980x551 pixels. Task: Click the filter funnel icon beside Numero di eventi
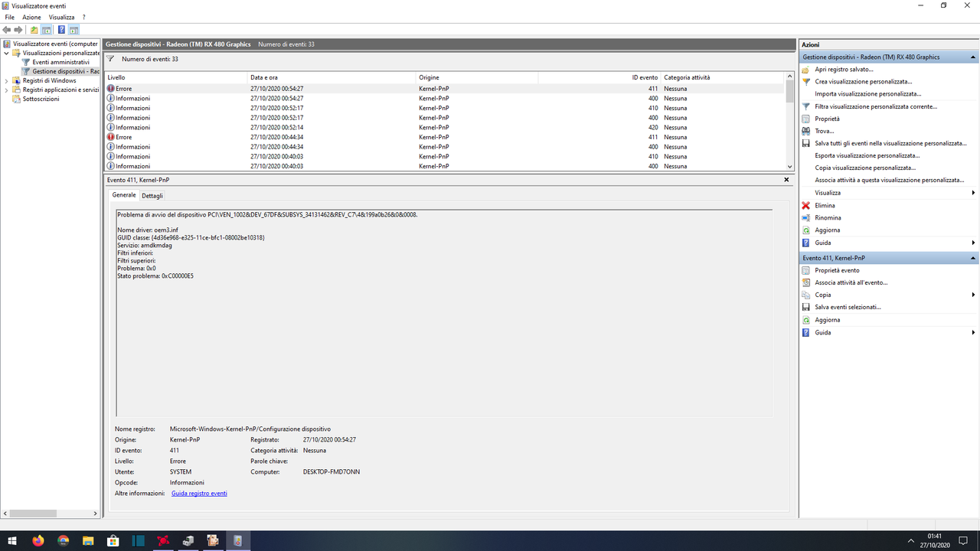pyautogui.click(x=110, y=59)
